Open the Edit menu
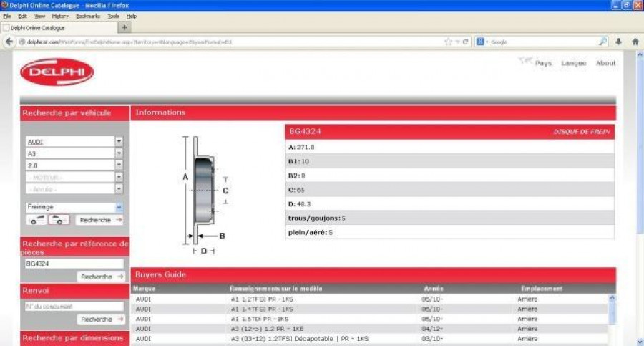This screenshot has width=644, height=346. [23, 16]
